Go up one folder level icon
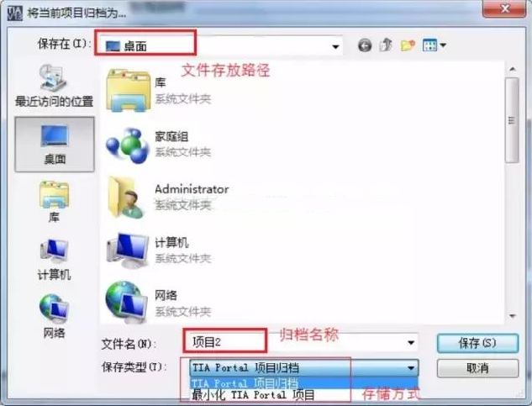This screenshot has width=532, height=406. tap(386, 45)
